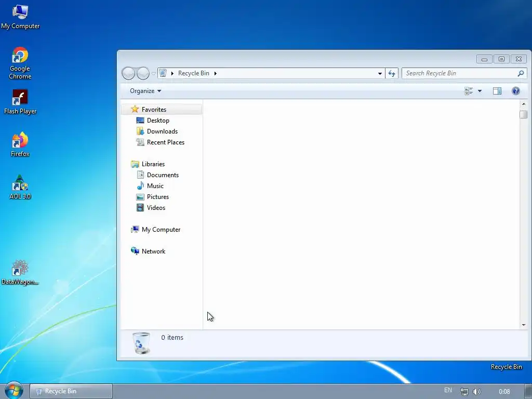Open Desktop in Favorites
The height and width of the screenshot is (399, 532).
(x=158, y=121)
